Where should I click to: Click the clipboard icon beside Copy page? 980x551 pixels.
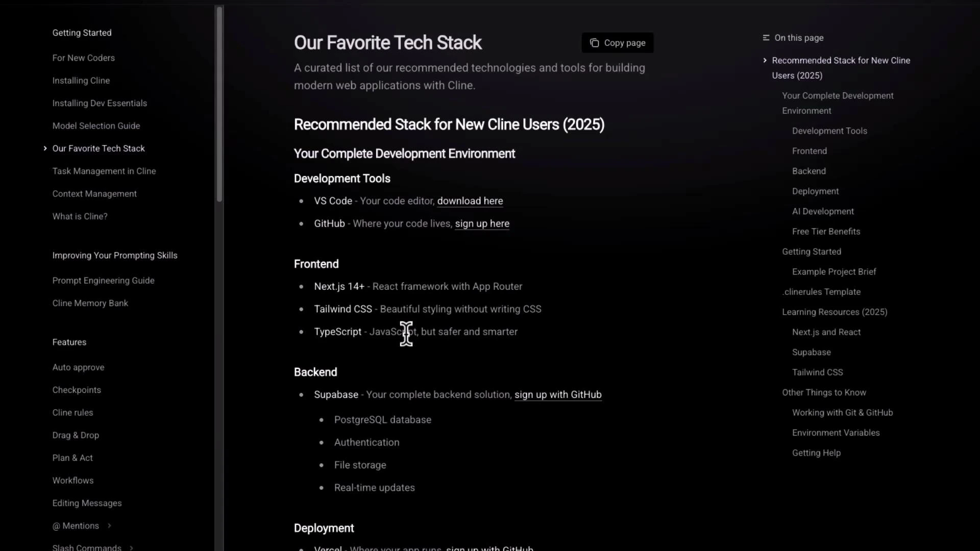pyautogui.click(x=594, y=43)
